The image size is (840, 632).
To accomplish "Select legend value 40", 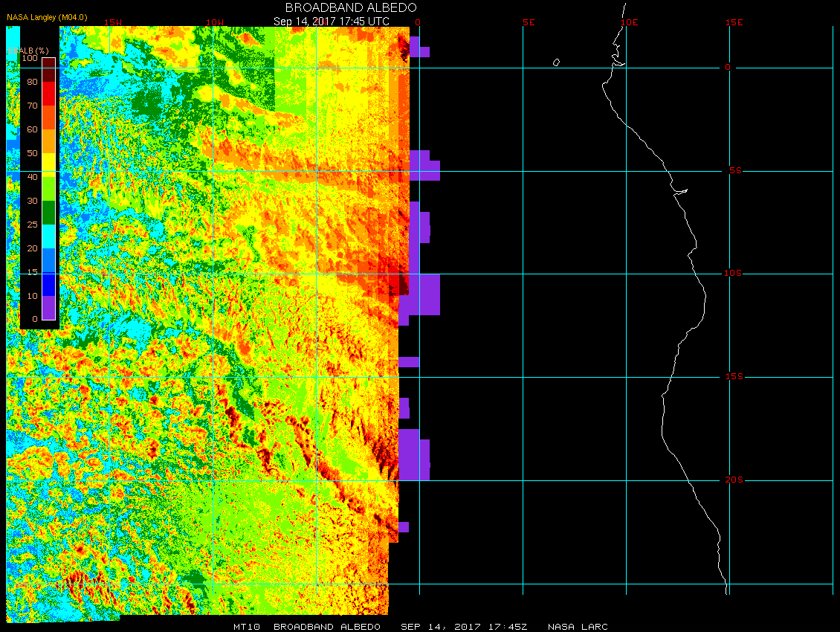I will point(32,177).
